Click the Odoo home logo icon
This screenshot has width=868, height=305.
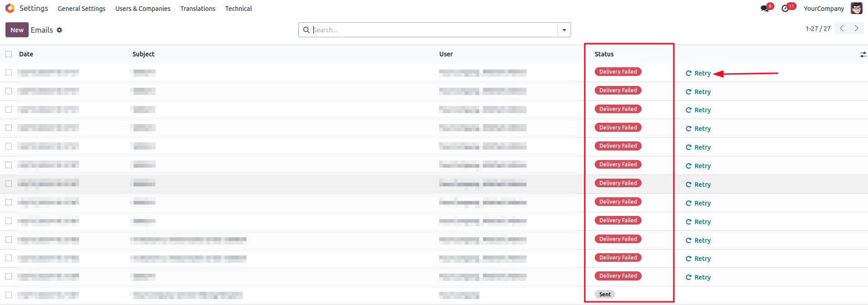pos(10,8)
